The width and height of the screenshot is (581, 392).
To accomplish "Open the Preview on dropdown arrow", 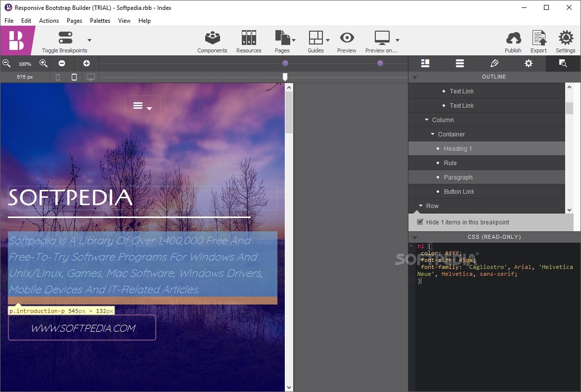I will 397,40.
